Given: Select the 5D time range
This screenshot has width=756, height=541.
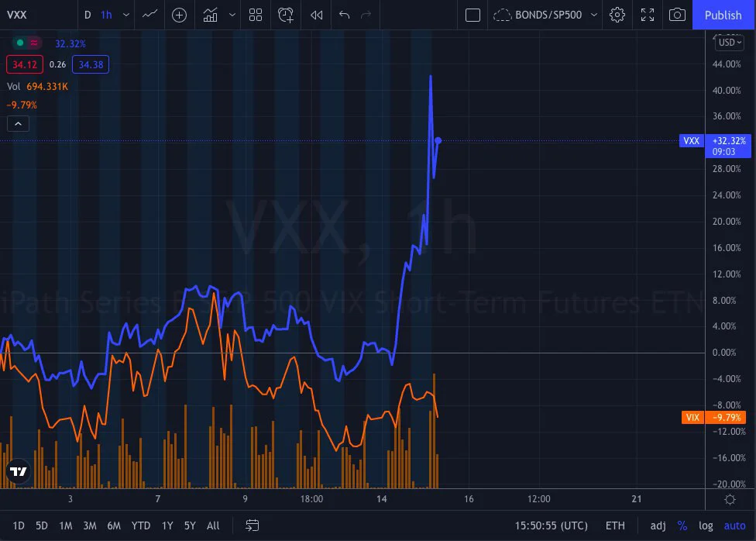Looking at the screenshot, I should click(42, 525).
